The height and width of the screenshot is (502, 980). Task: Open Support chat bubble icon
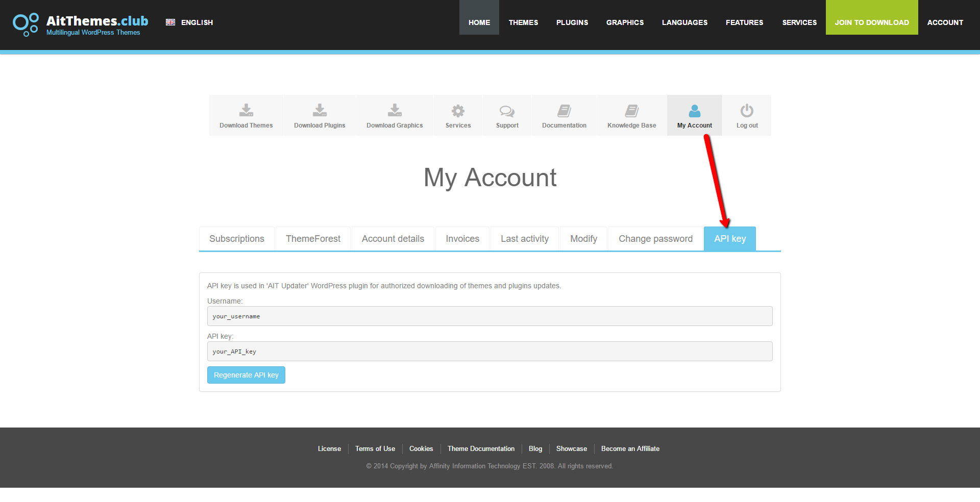tap(507, 111)
